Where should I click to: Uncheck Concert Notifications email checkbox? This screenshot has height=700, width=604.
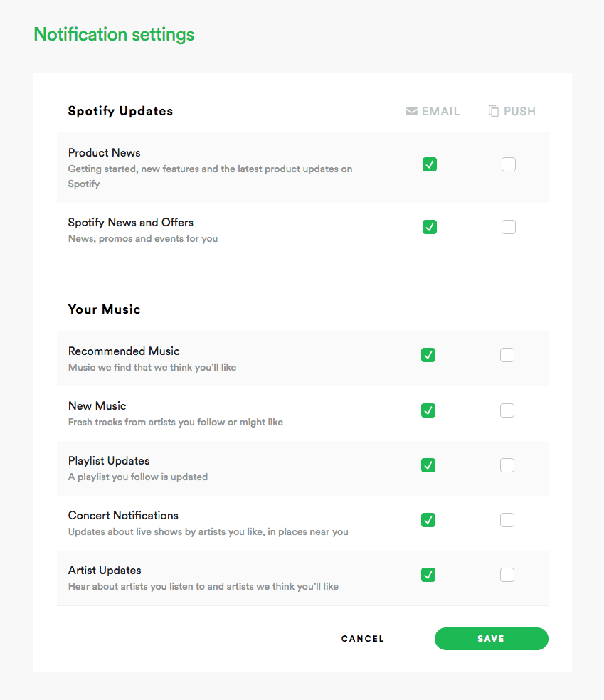coord(428,520)
